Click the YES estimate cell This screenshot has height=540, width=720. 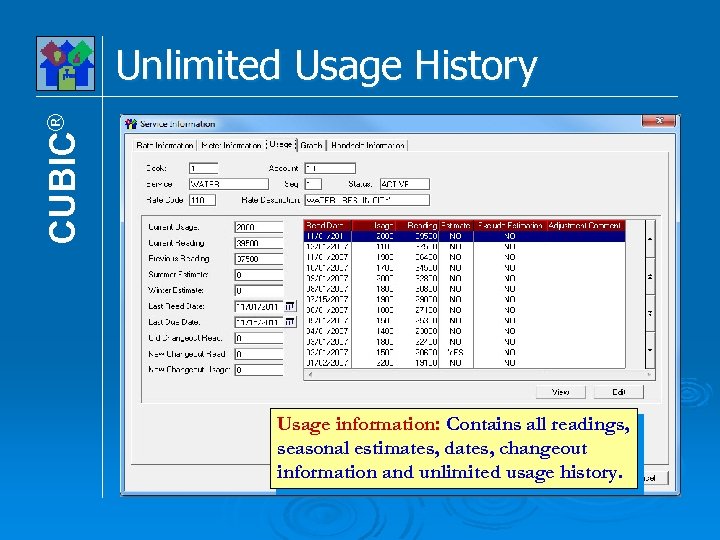(455, 352)
